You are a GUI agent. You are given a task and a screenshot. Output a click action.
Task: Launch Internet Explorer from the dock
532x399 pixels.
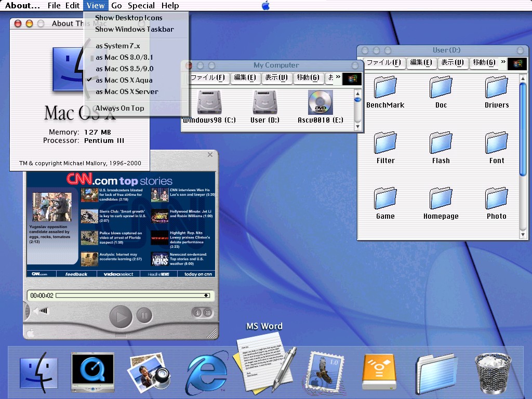206,373
